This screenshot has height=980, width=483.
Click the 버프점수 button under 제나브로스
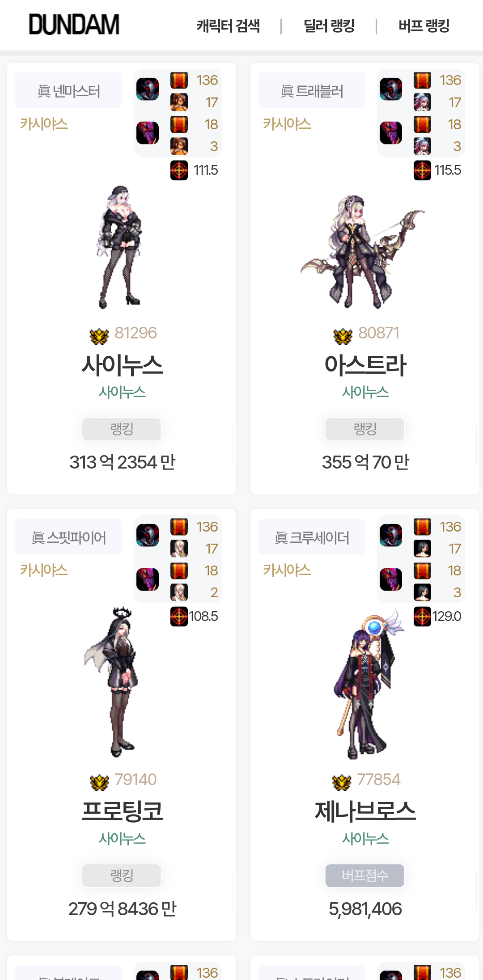pos(365,875)
